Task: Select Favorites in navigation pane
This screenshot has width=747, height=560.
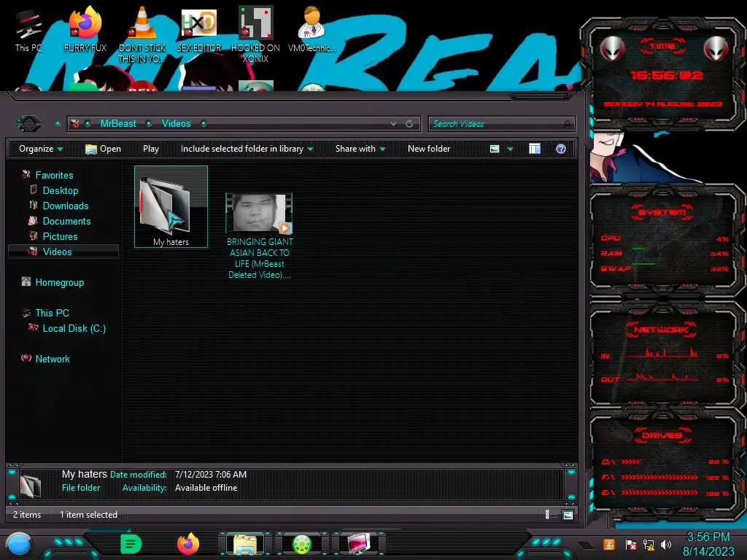Action: point(54,175)
